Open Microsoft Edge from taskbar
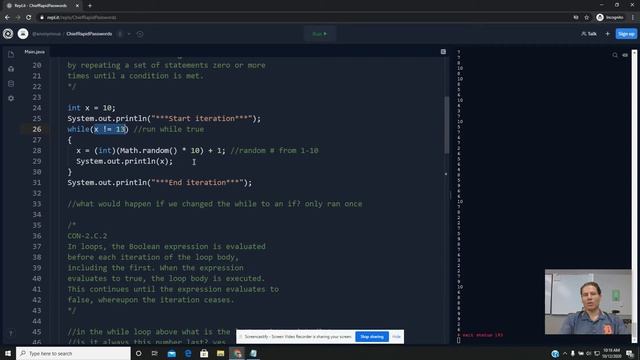This screenshot has height=360, width=640. pyautogui.click(x=188, y=353)
